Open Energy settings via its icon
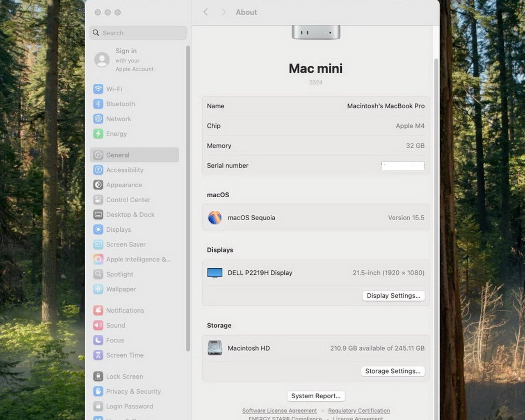The width and height of the screenshot is (525, 420). pyautogui.click(x=98, y=134)
